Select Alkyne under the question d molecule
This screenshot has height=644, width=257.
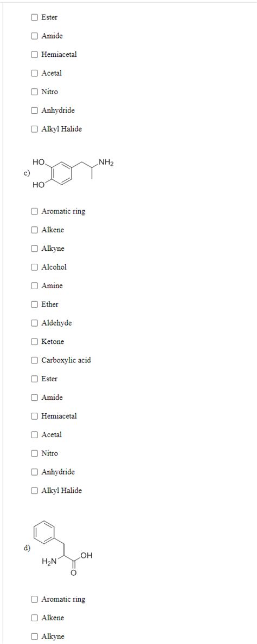tap(35, 636)
